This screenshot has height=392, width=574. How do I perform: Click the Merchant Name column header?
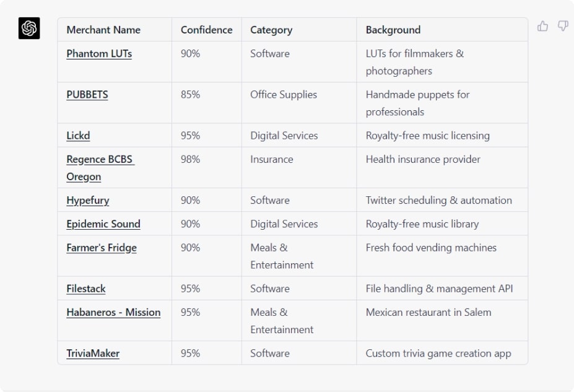point(103,30)
